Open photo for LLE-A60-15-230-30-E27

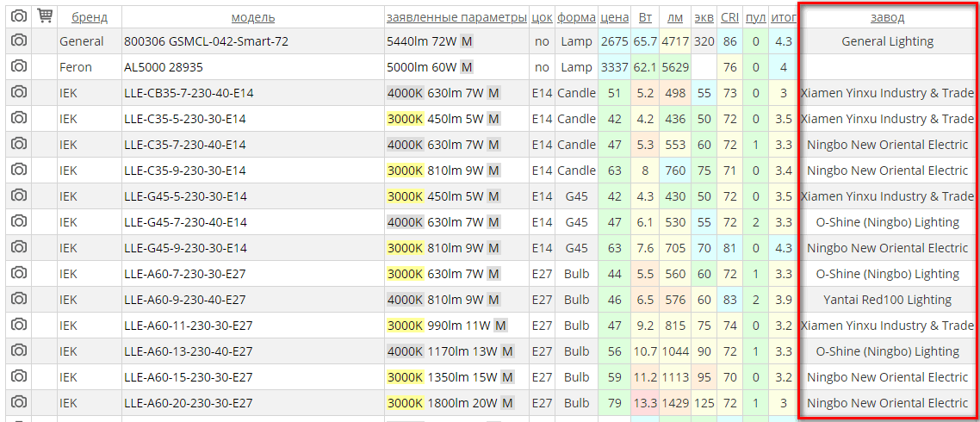pyautogui.click(x=19, y=377)
